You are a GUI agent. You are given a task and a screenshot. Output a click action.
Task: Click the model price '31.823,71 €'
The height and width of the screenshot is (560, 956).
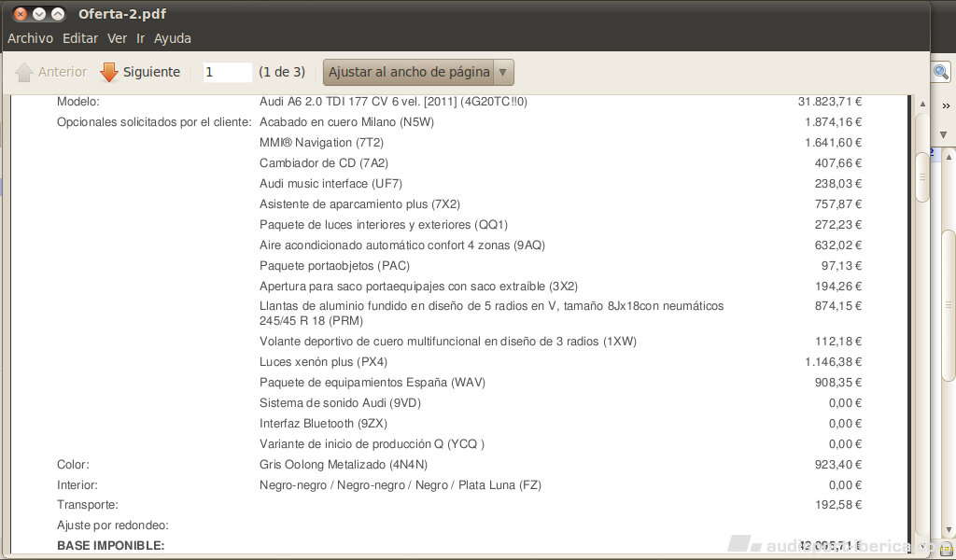830,102
